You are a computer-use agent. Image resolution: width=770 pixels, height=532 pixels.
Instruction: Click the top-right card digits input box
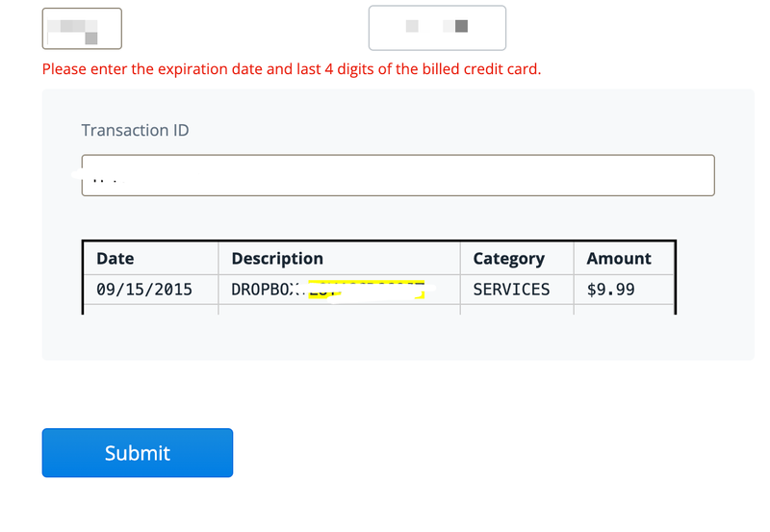(x=437, y=28)
